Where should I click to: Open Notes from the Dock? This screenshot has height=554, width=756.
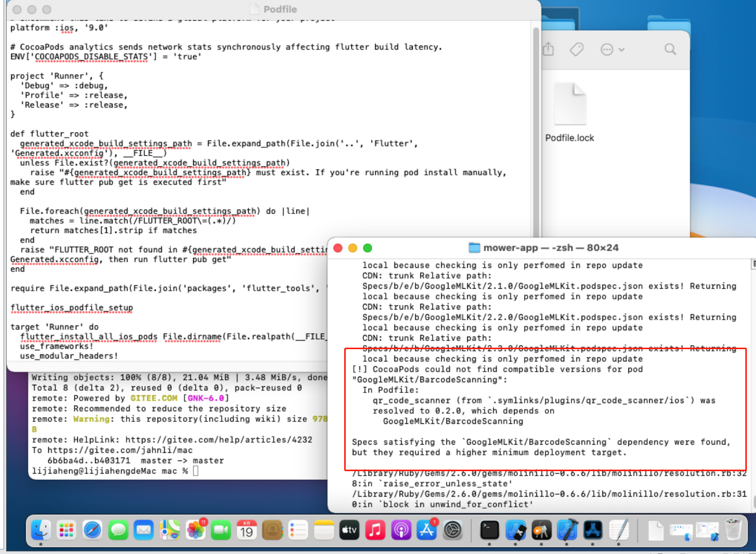click(323, 530)
